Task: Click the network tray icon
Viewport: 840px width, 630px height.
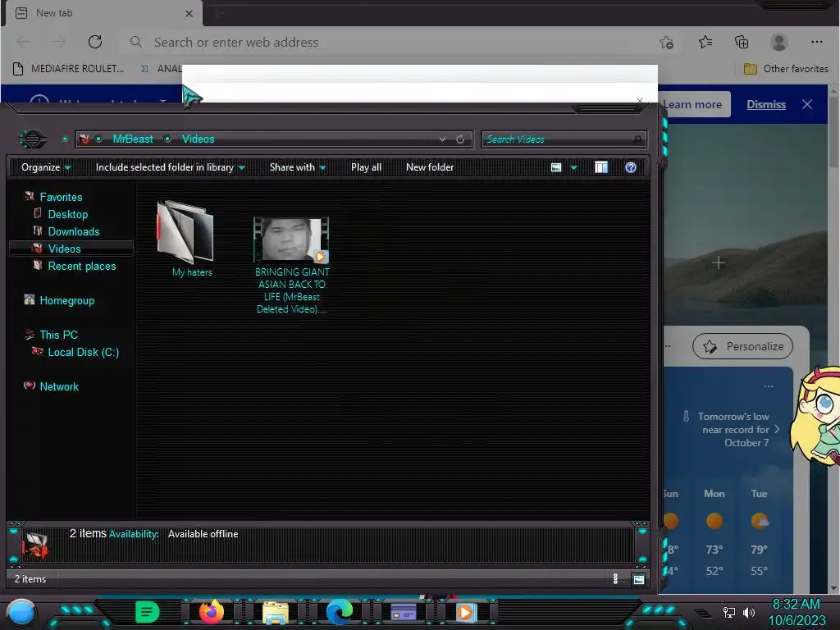Action: (x=729, y=612)
